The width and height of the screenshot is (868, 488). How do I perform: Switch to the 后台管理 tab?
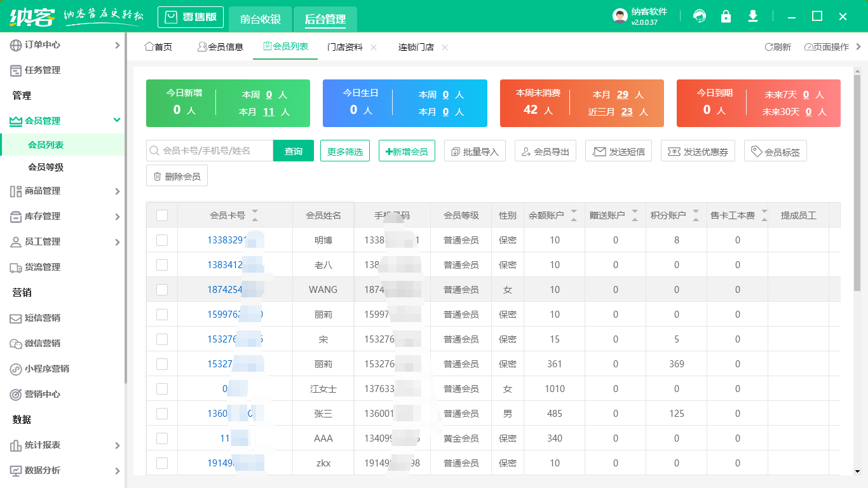point(325,19)
